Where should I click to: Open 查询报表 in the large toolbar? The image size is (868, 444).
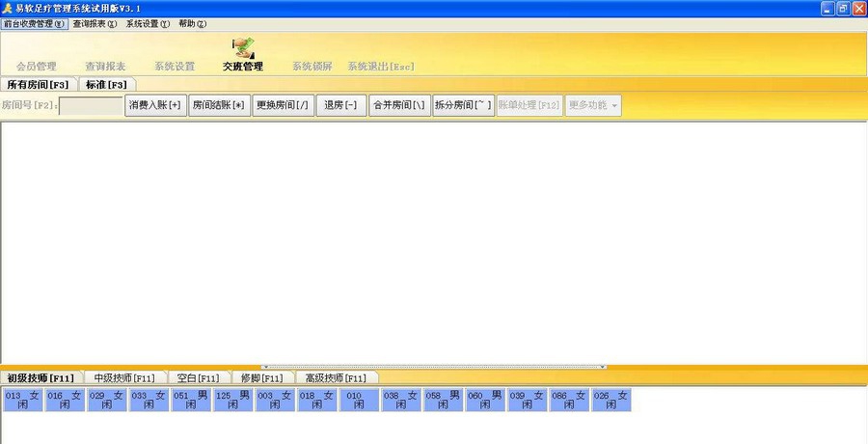tap(105, 67)
